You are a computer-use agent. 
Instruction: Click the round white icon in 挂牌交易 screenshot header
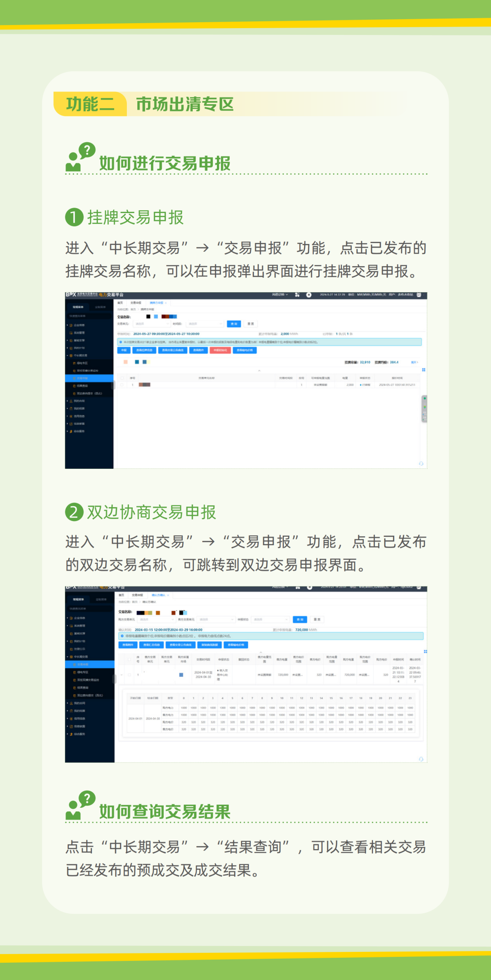click(x=309, y=294)
